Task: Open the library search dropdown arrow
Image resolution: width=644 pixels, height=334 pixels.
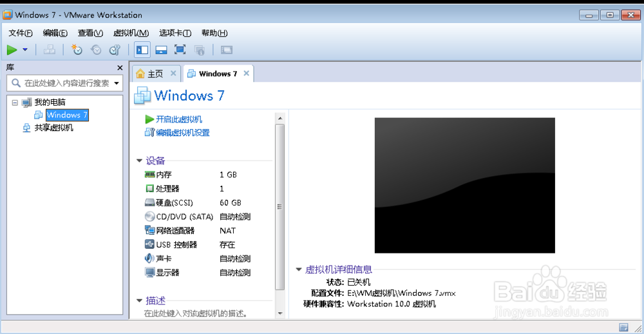Action: 117,83
